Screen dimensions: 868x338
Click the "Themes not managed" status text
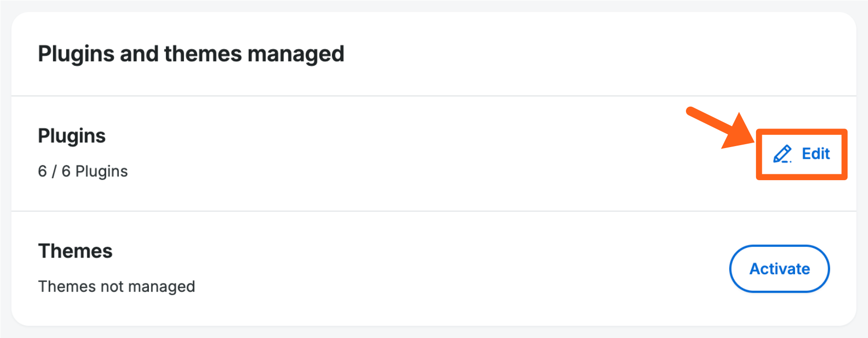coord(116,286)
